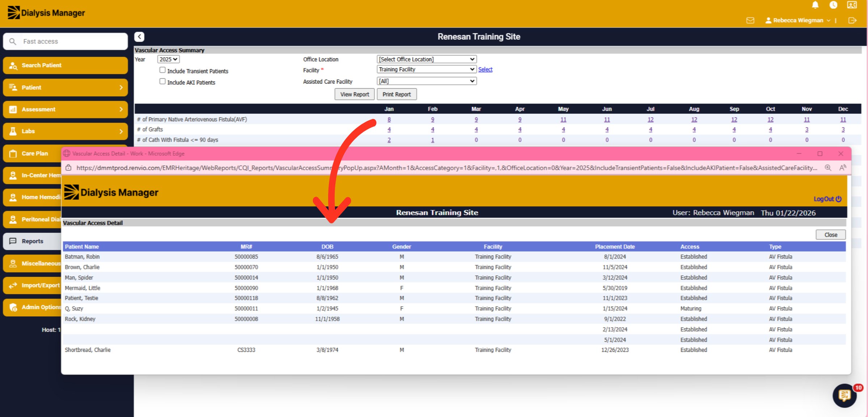Click the popup URL address bar
Image resolution: width=868 pixels, height=417 pixels.
click(446, 168)
